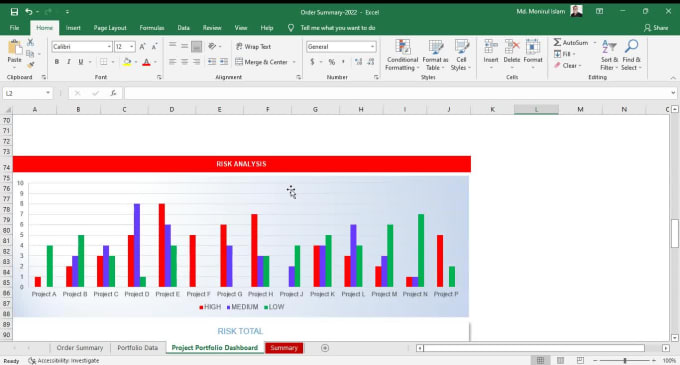Click the AutoSum button
680x365 pixels.
(x=572, y=42)
